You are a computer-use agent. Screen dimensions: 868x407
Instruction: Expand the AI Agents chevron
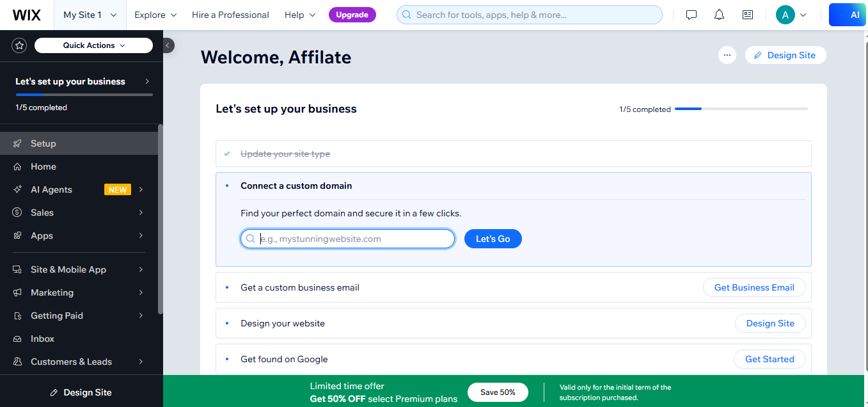click(141, 189)
